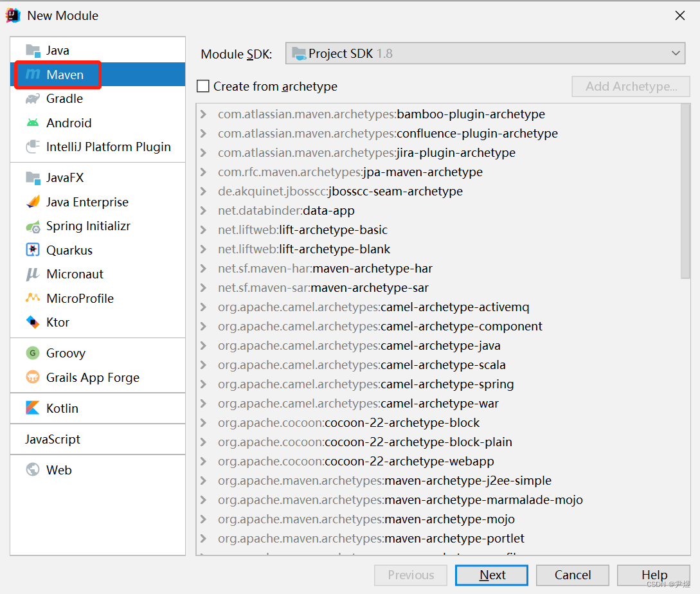Click the archetype list vertical scrollbar
700x594 pixels.
[685, 191]
